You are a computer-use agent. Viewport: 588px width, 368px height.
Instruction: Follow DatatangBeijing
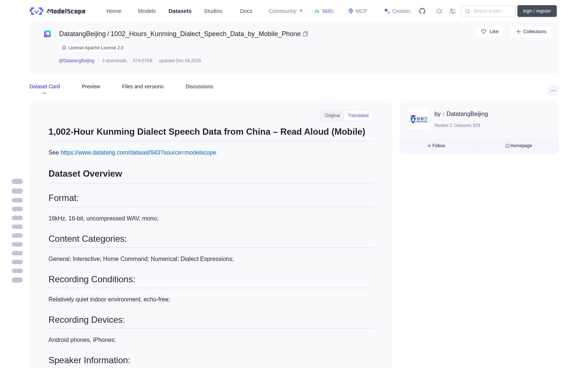[436, 146]
